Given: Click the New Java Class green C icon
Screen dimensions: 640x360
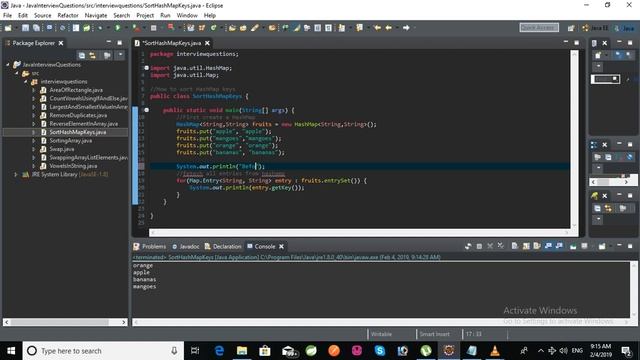Looking at the screenshot, I should (213, 28).
